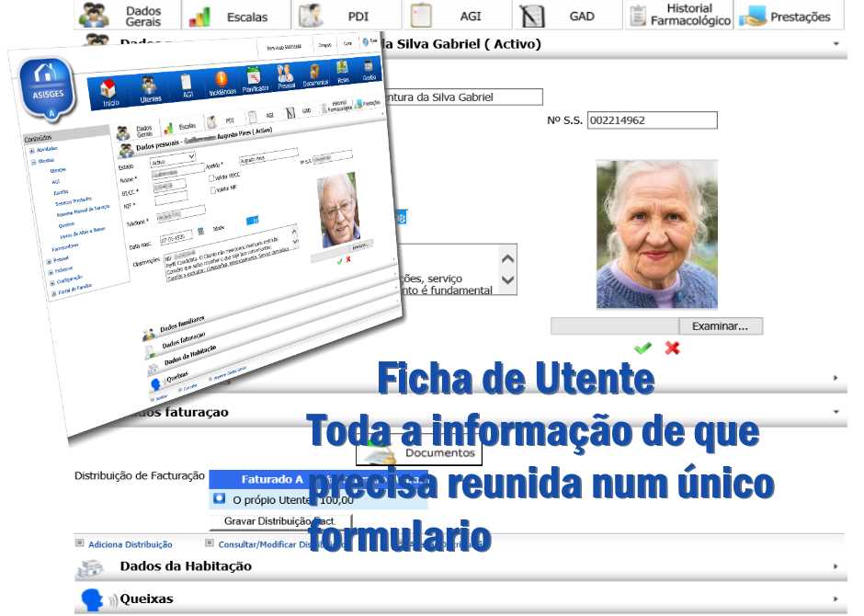Click Dados da Habitação header, small window
The width and height of the screenshot is (864, 616).
pos(190,356)
